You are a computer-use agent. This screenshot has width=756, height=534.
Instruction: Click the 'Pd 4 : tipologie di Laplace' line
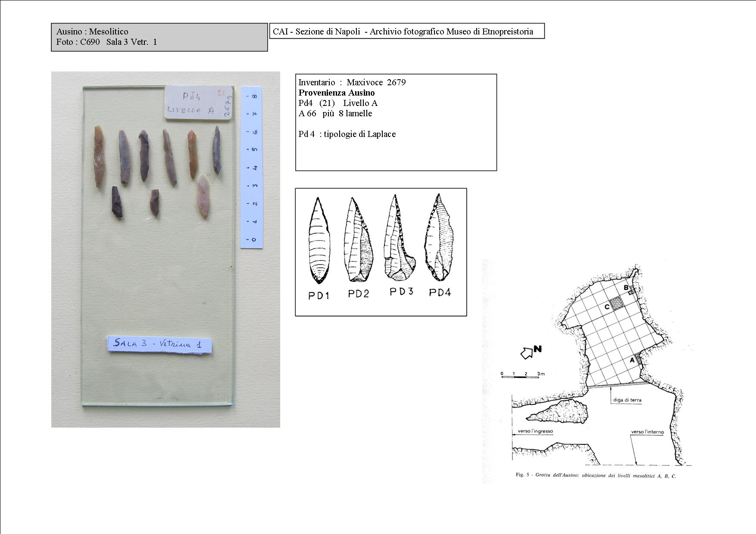(x=347, y=134)
